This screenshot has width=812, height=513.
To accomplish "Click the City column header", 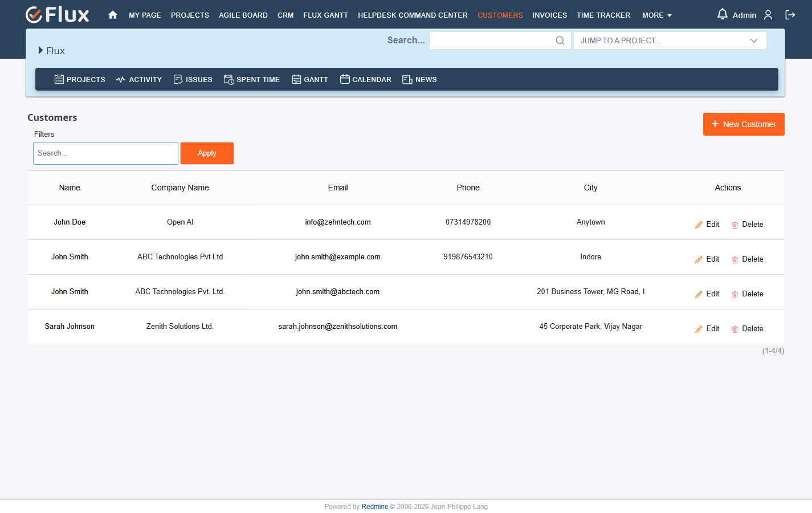I will tap(590, 188).
